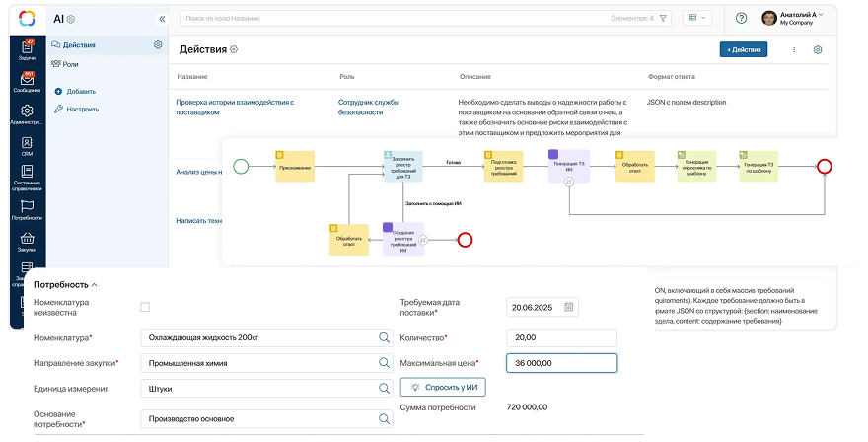The image size is (868, 442).
Task: Open calendar icon in delivery date field
Action: 568,307
